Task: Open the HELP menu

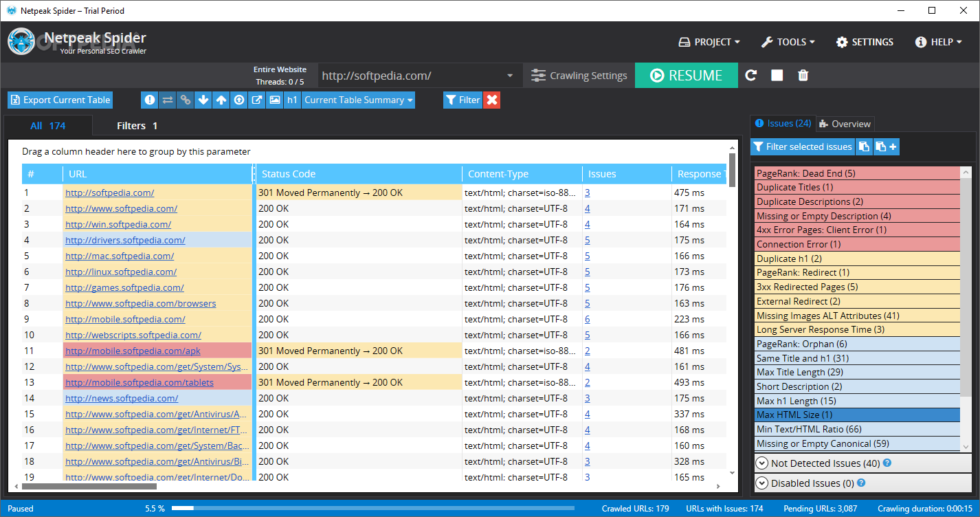Action: 938,42
